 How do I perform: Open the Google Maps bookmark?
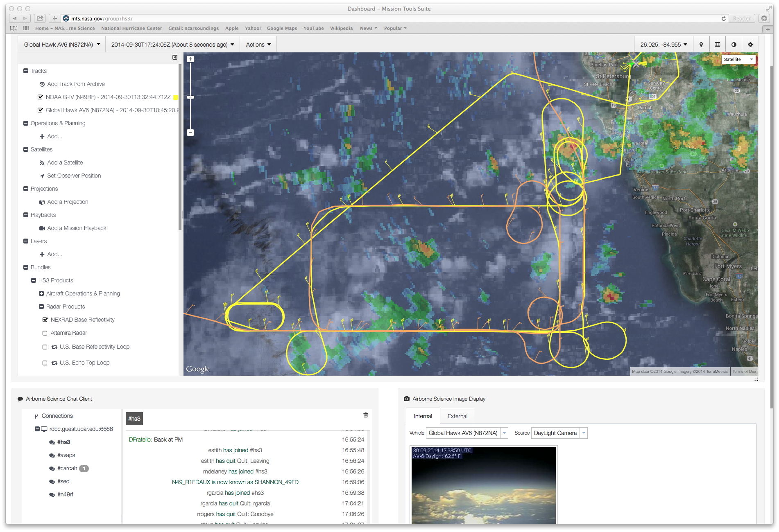(282, 28)
